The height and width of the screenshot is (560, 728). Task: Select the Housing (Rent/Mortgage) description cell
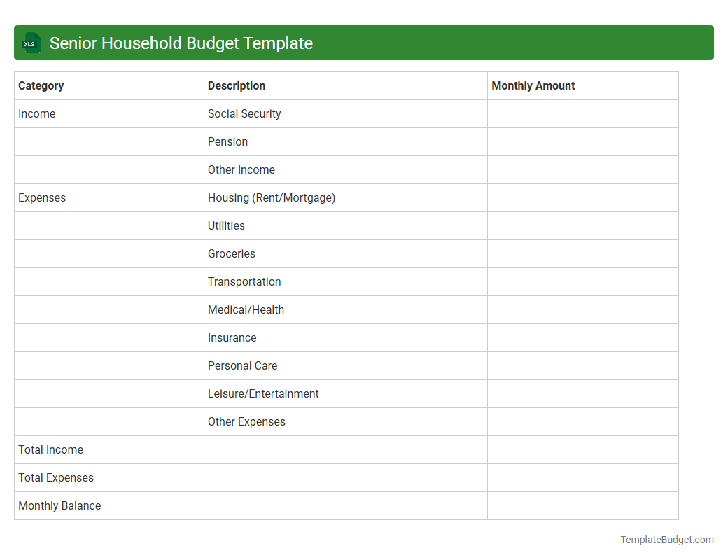click(x=272, y=197)
